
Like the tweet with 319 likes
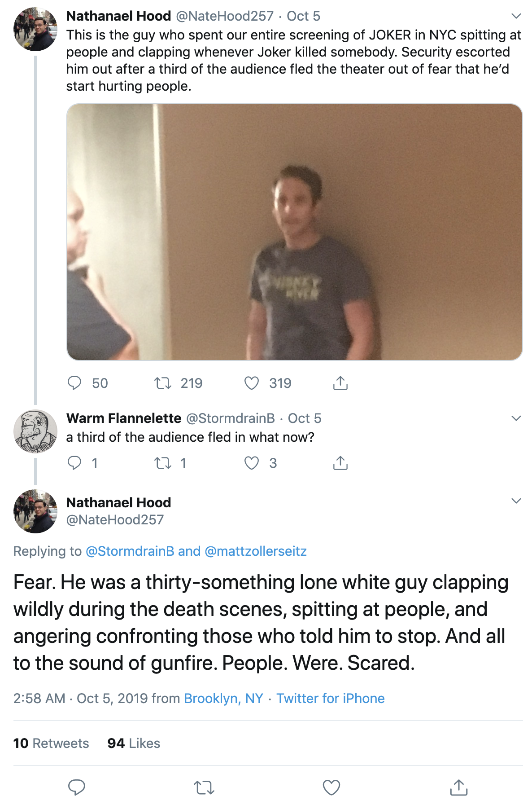(x=252, y=383)
